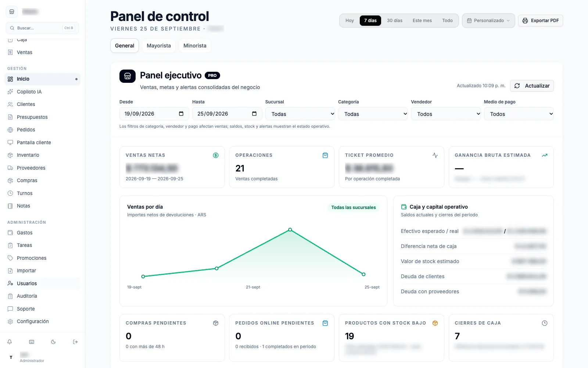The image size is (588, 368).
Task: Click the Actualizar button
Action: [x=532, y=86]
